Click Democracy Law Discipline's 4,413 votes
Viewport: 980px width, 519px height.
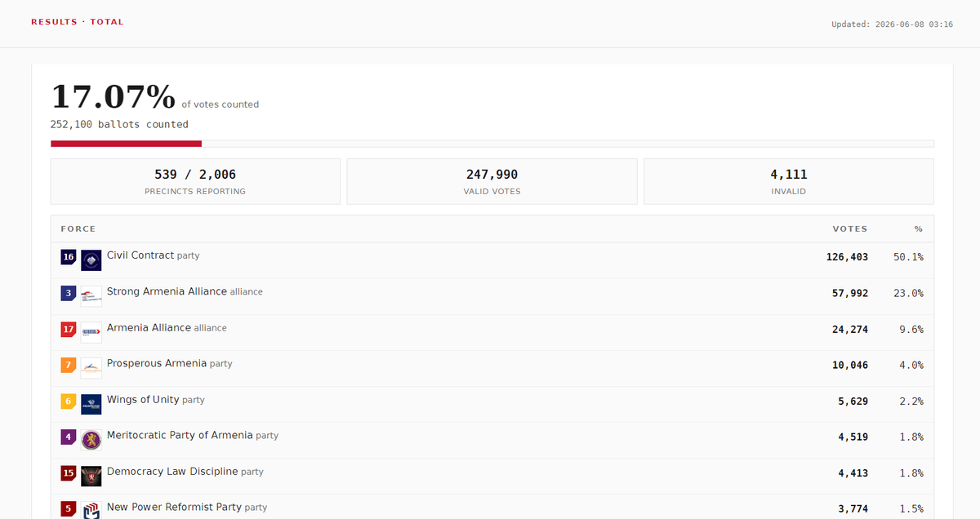pos(853,473)
